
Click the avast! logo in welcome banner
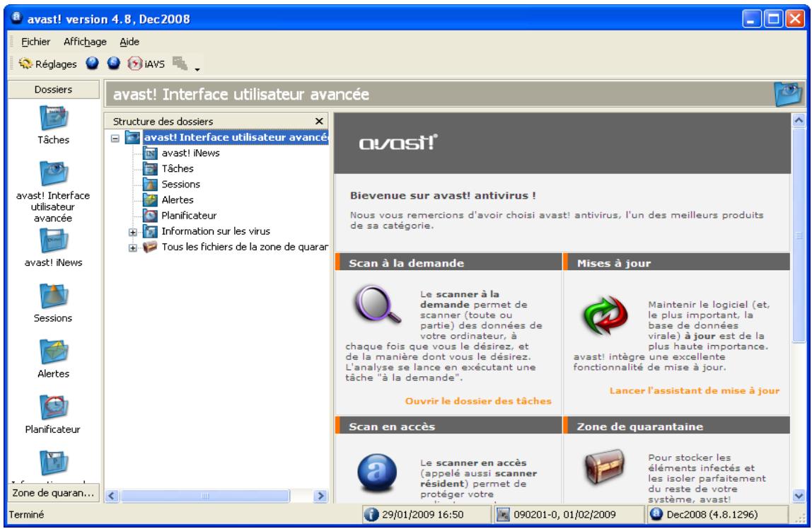point(398,142)
